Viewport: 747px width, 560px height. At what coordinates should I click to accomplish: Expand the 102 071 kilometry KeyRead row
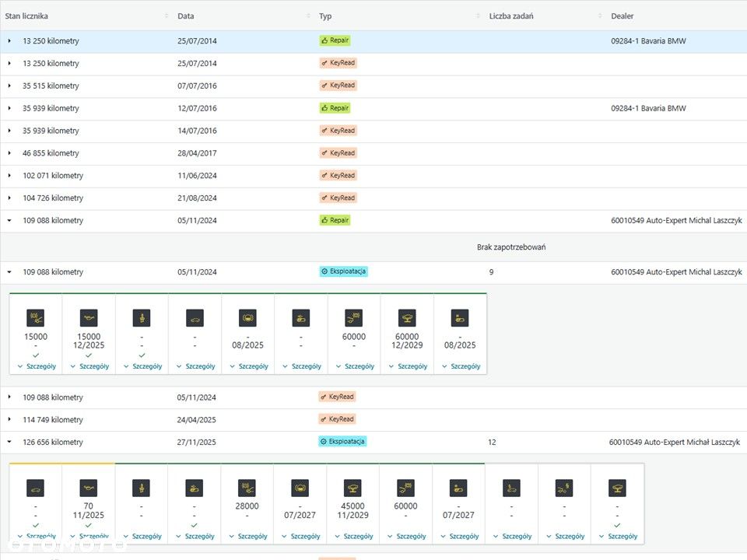pos(9,175)
